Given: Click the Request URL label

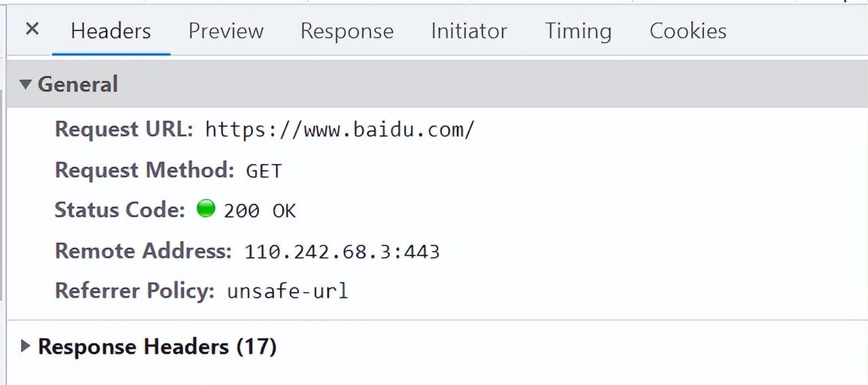Looking at the screenshot, I should tap(125, 129).
